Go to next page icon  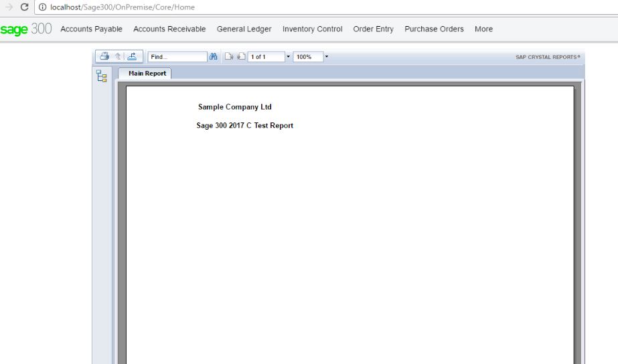[229, 56]
